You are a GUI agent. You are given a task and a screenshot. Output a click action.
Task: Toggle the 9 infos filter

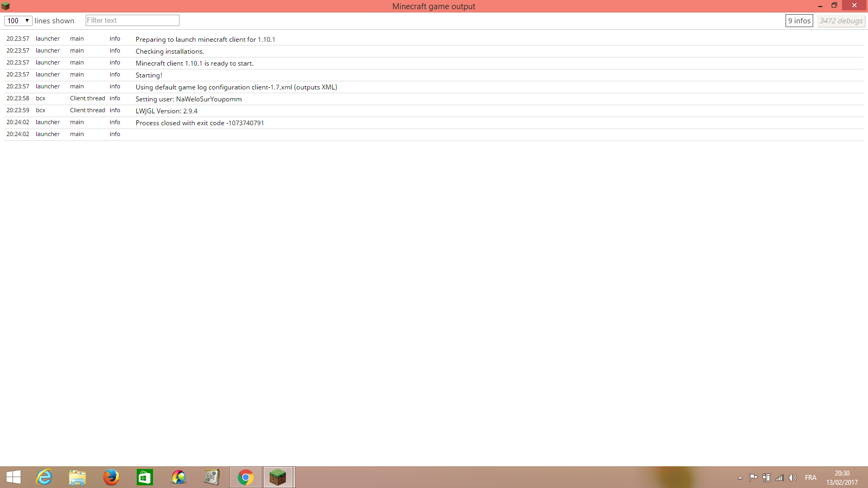click(799, 21)
